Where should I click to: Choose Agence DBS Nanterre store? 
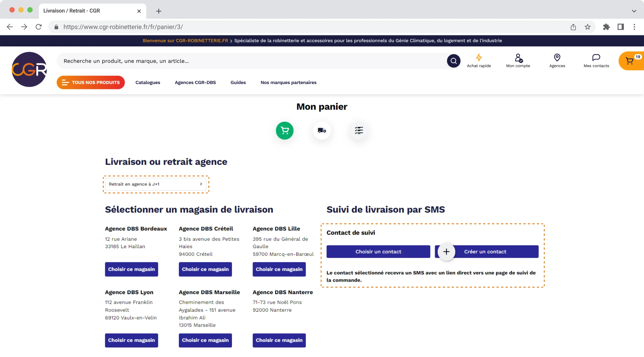point(279,340)
